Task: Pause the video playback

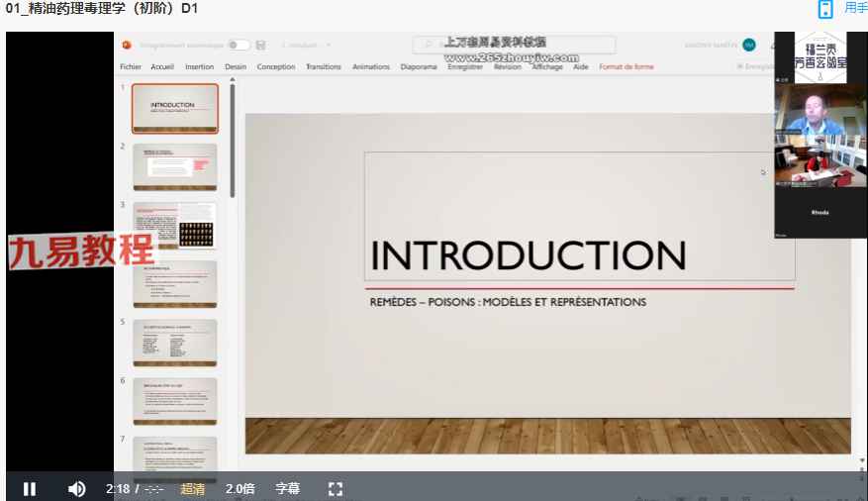Action: 30,488
